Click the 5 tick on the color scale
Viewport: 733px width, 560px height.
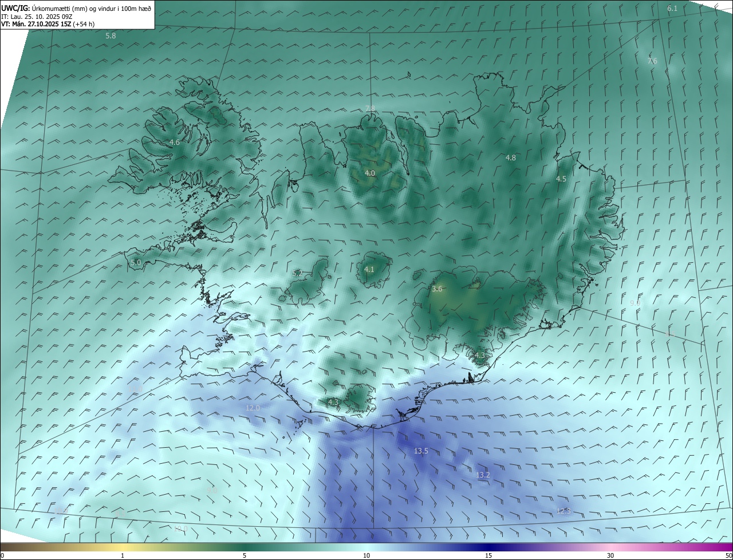245,555
